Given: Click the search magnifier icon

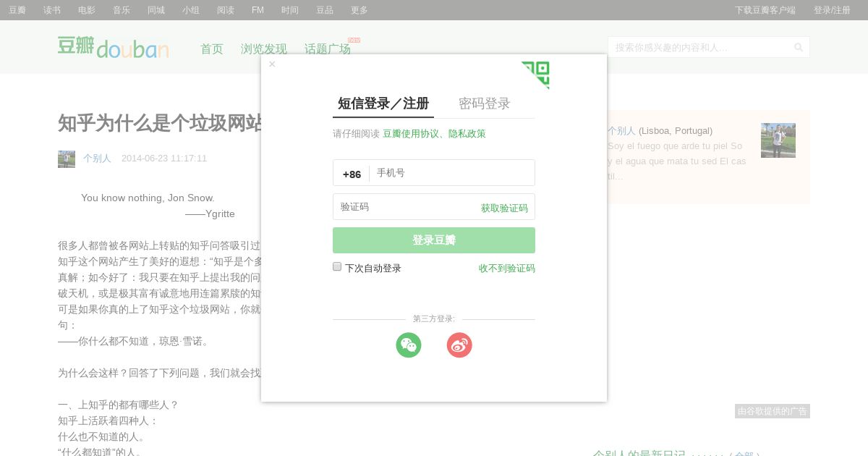Looking at the screenshot, I should (x=799, y=48).
